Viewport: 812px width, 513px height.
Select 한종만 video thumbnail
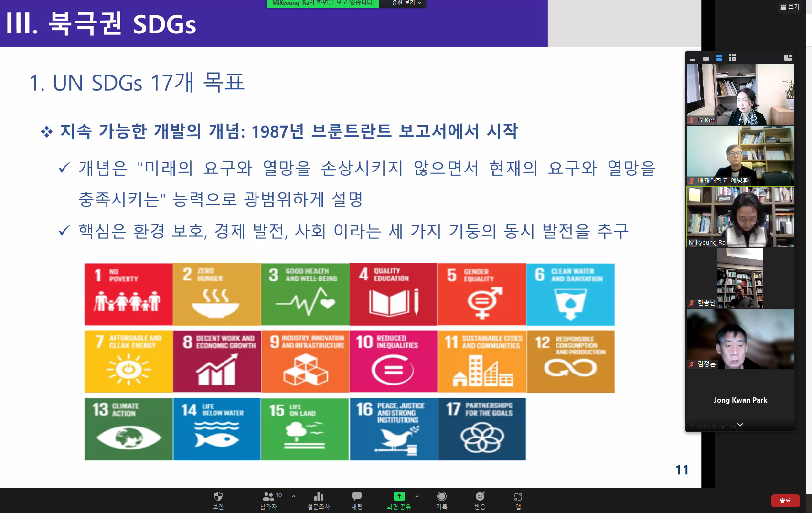(740, 278)
